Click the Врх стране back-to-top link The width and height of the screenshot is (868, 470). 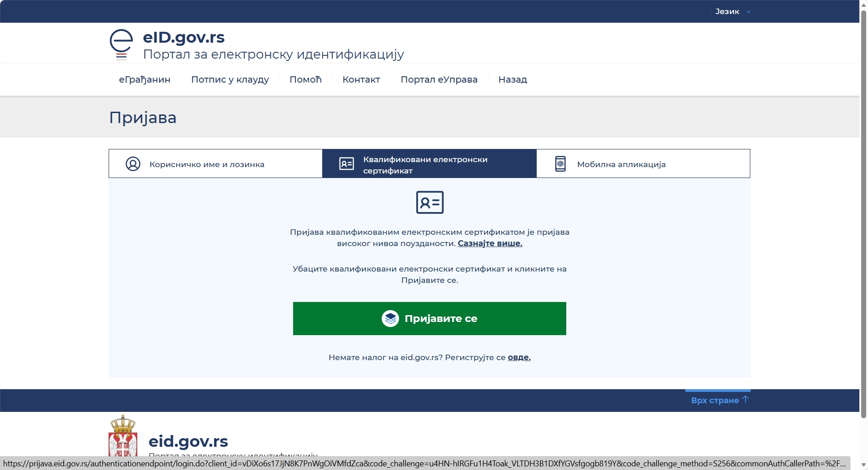[x=715, y=401]
